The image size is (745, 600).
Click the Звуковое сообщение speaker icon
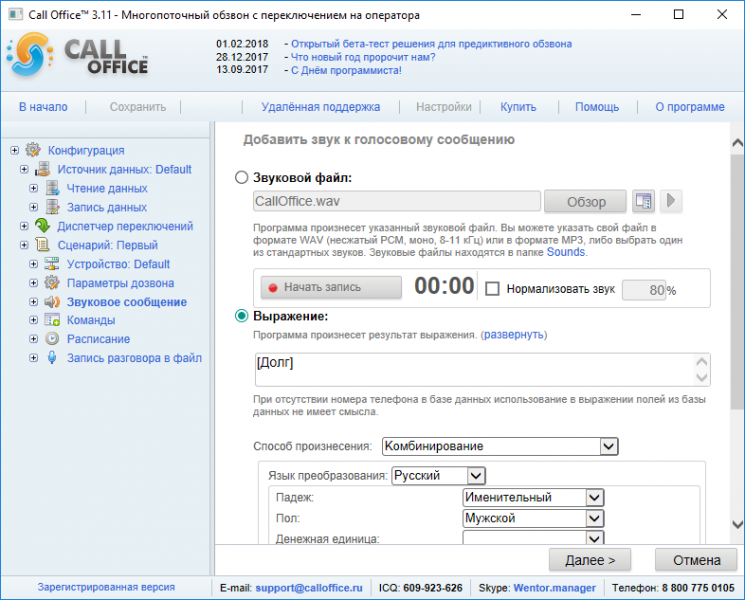52,302
